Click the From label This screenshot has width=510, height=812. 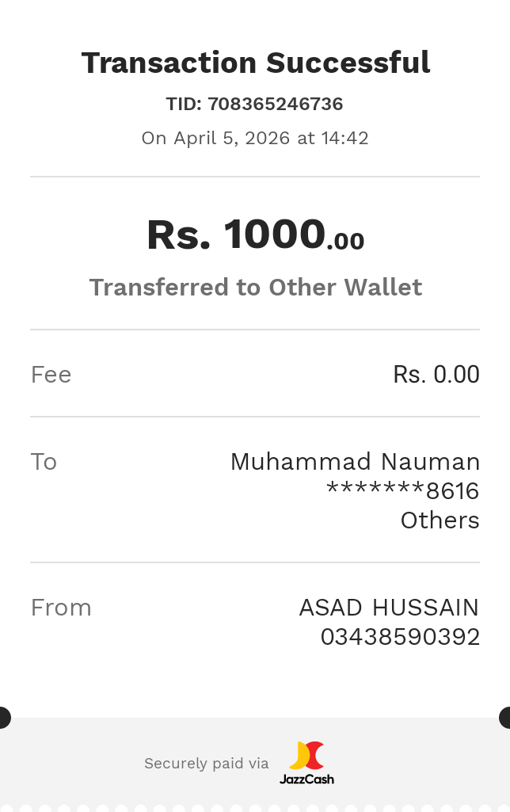click(61, 608)
